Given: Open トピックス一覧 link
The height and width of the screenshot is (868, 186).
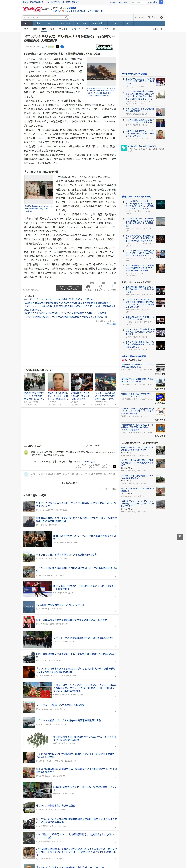Looking at the screenshot, I should [x=155, y=29].
